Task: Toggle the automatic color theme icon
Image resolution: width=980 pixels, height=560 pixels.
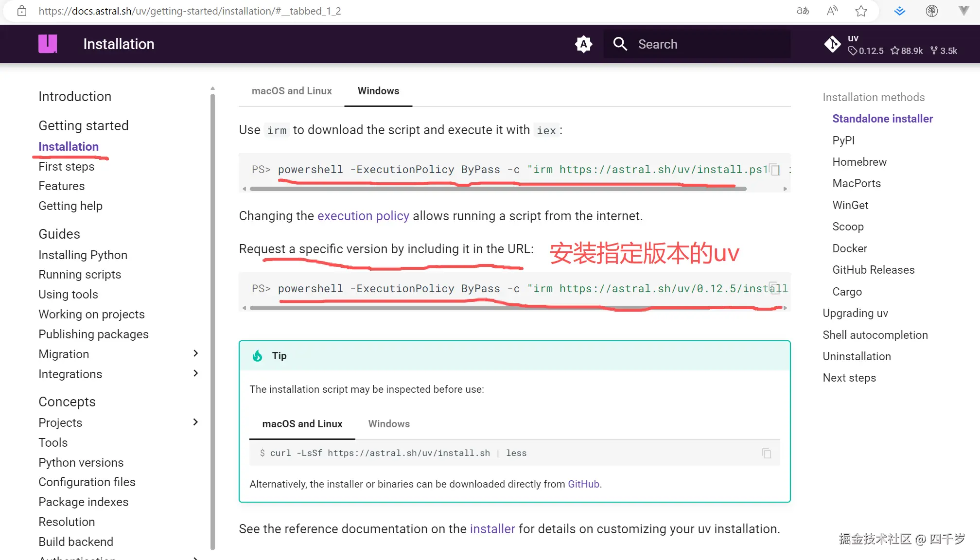Action: (x=583, y=44)
